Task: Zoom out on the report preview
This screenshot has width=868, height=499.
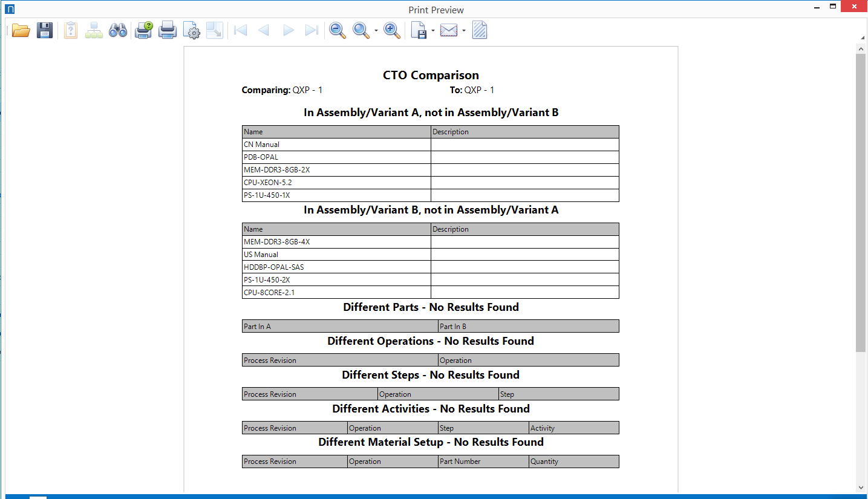Action: point(338,30)
